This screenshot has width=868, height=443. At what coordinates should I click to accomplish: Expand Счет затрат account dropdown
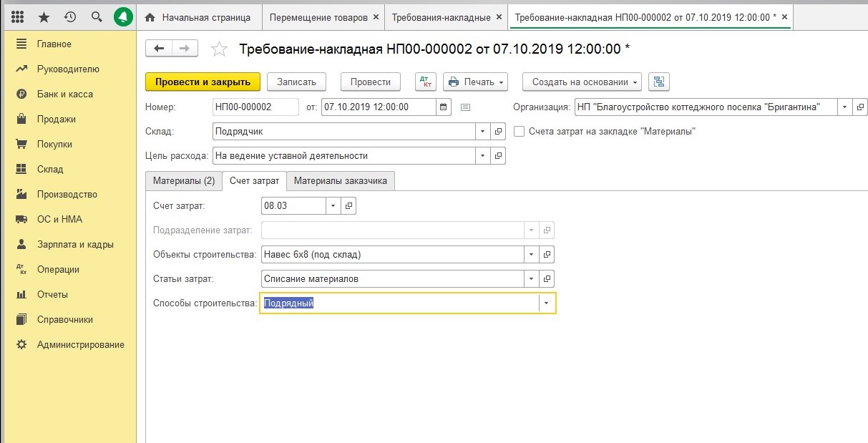coord(333,206)
